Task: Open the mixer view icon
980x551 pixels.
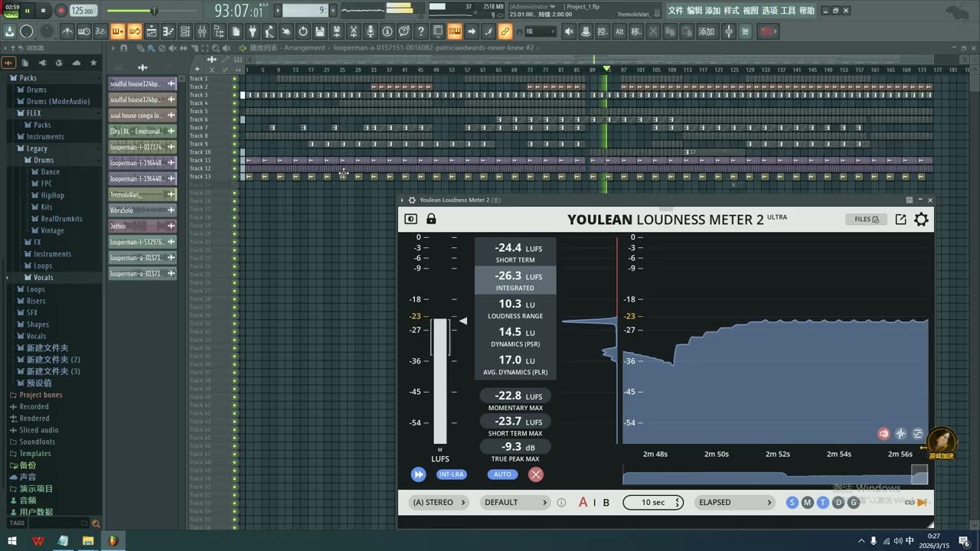Action: [x=202, y=31]
